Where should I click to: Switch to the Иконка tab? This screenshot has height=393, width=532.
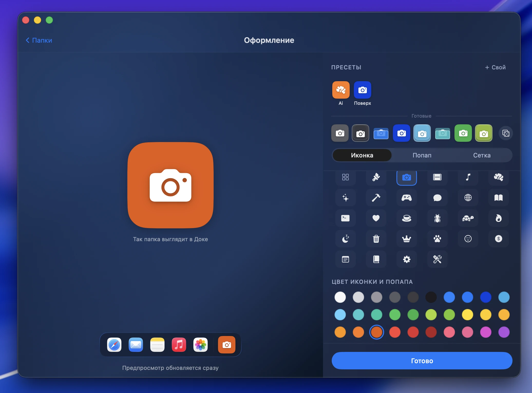tap(362, 155)
